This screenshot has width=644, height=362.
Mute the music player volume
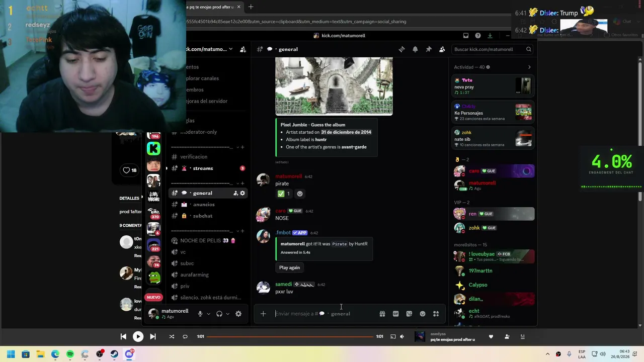pos(402,336)
